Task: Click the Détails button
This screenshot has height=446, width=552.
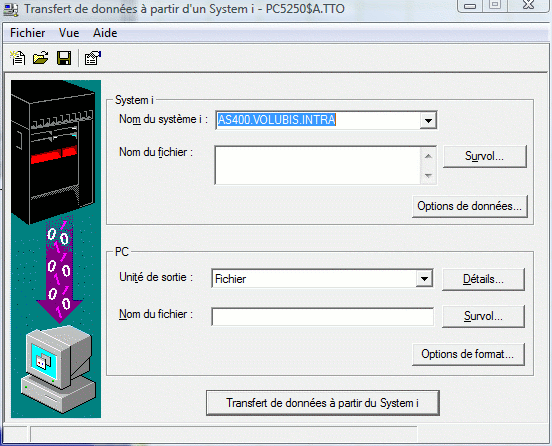Action: 483,279
